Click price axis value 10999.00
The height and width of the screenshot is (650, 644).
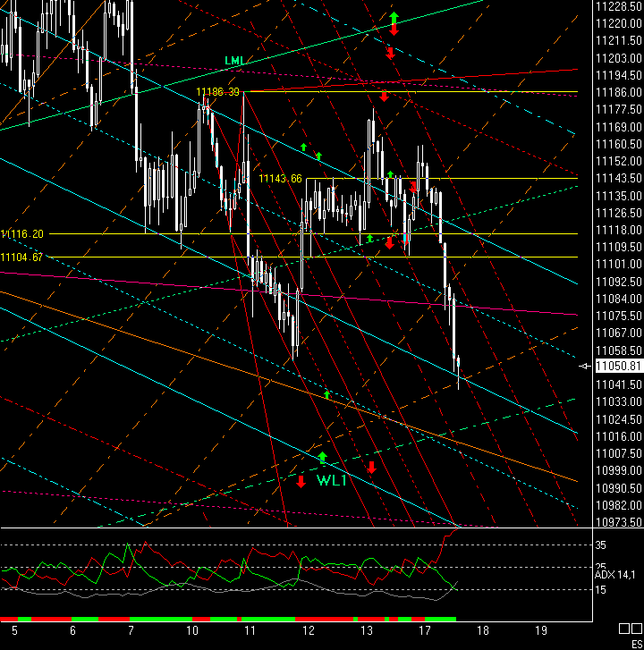coord(618,470)
